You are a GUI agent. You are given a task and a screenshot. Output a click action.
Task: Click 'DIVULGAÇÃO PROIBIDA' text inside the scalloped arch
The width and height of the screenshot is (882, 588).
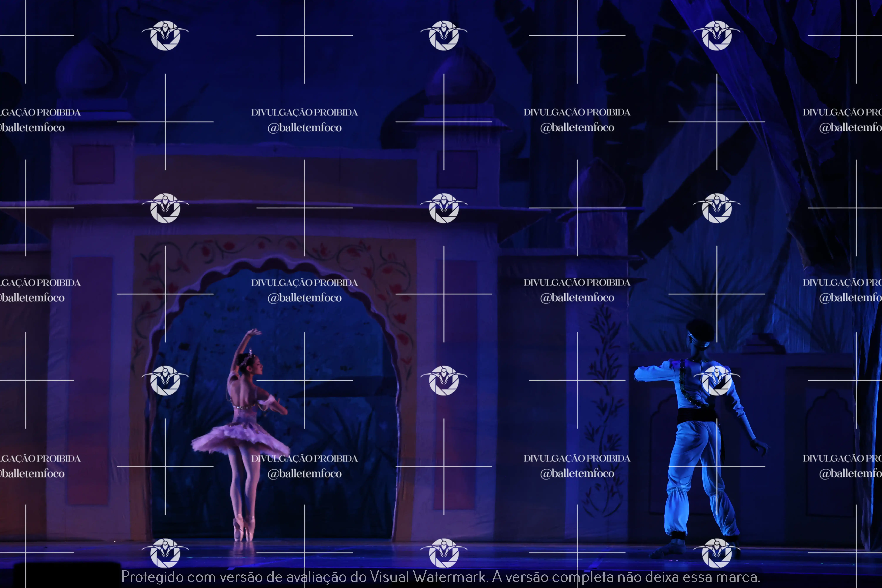tap(304, 283)
